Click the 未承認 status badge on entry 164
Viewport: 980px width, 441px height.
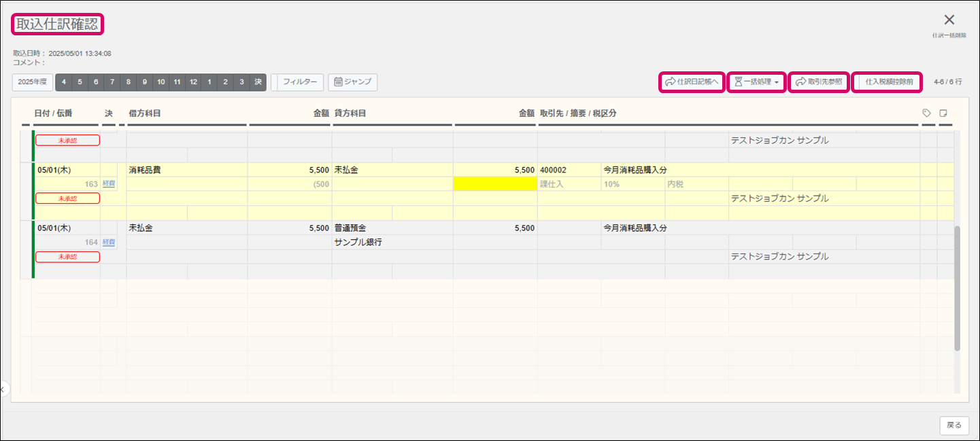pyautogui.click(x=67, y=257)
